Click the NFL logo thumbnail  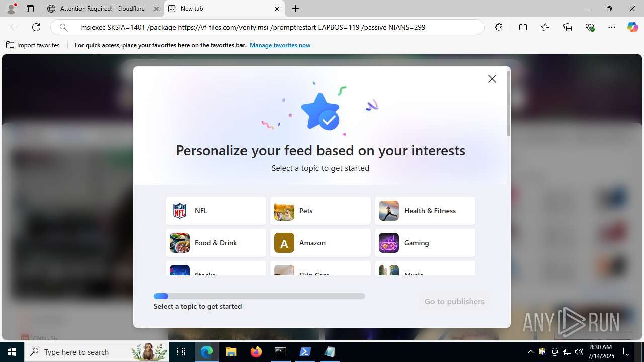point(180,211)
